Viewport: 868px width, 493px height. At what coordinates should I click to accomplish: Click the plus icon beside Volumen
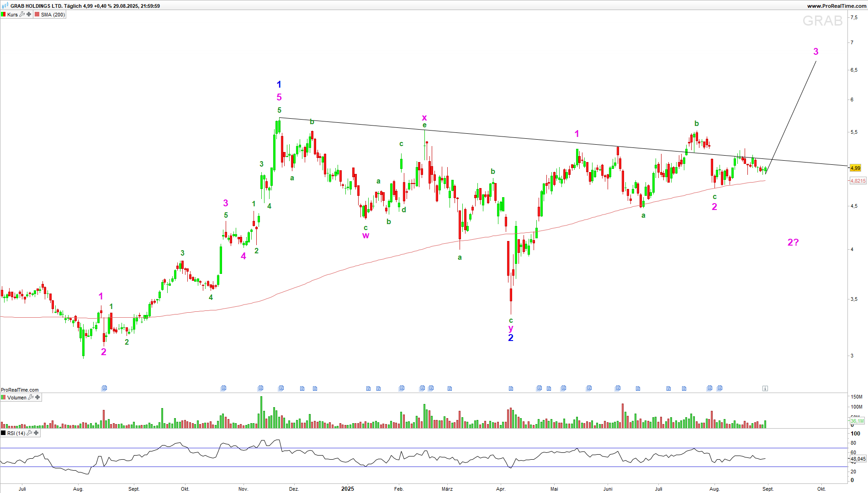(37, 398)
